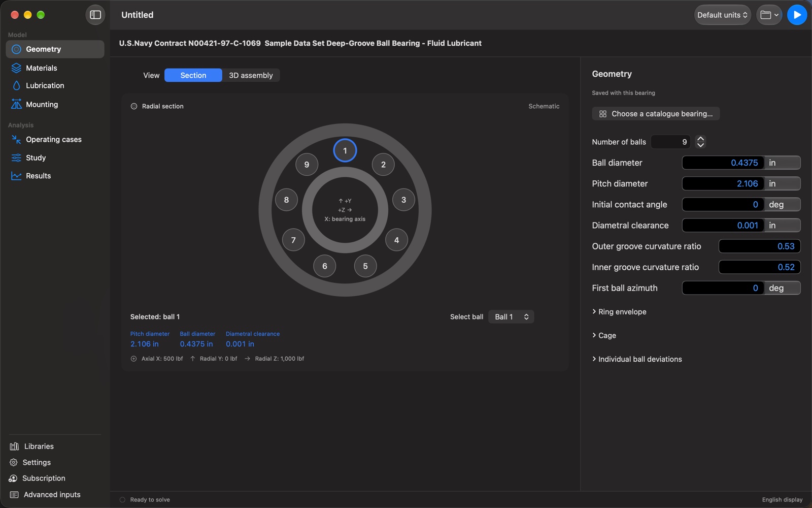This screenshot has height=508, width=812.
Task: Open the Subscription icon
Action: coord(13,479)
